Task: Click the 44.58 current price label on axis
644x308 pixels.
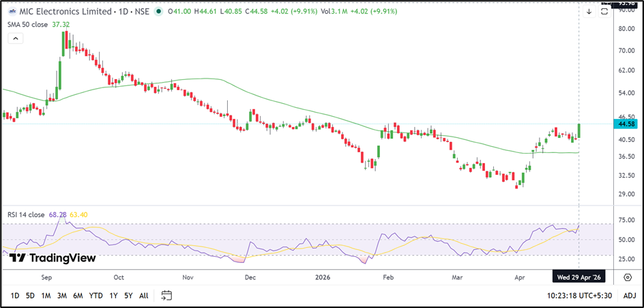Action: (626, 124)
